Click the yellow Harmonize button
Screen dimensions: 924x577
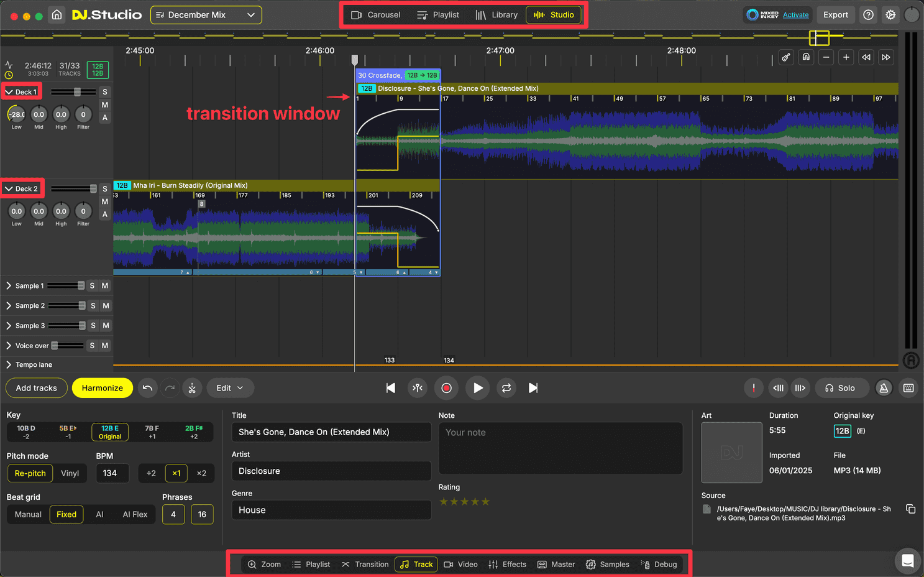(x=103, y=388)
